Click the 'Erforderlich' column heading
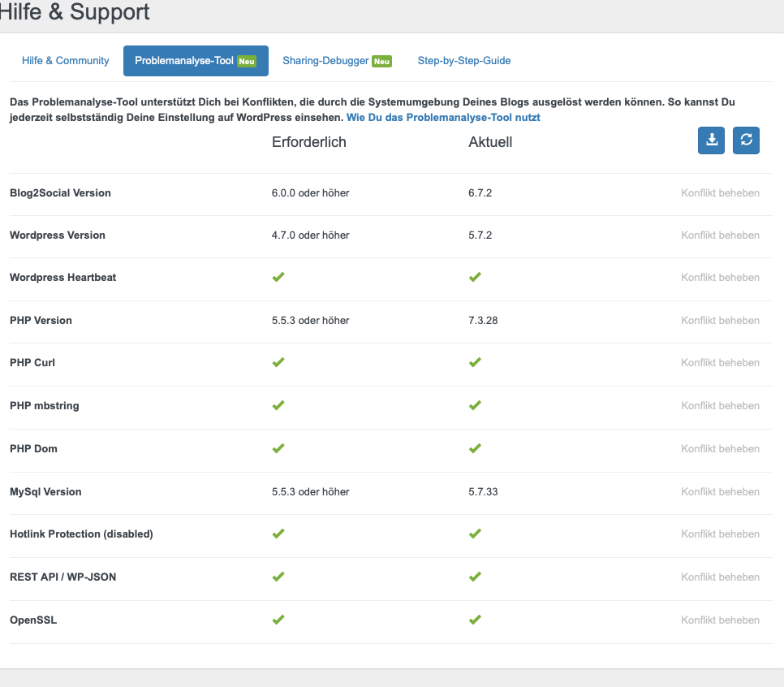 click(309, 142)
